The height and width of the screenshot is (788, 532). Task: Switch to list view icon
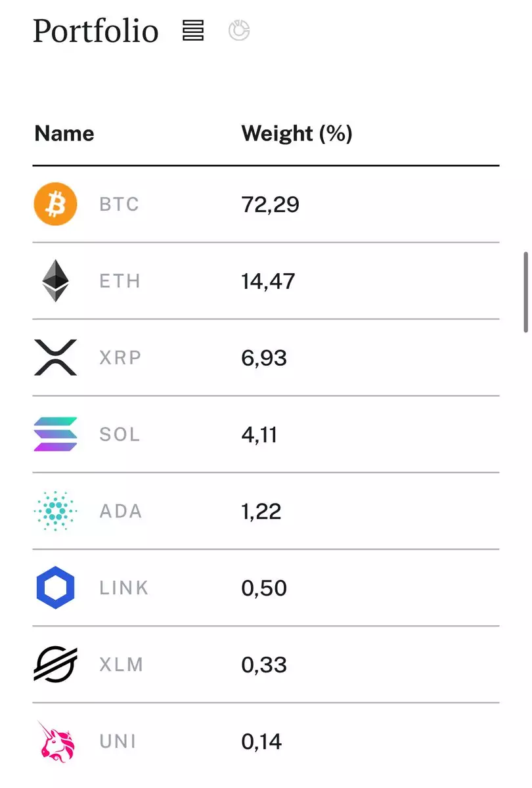pyautogui.click(x=193, y=30)
